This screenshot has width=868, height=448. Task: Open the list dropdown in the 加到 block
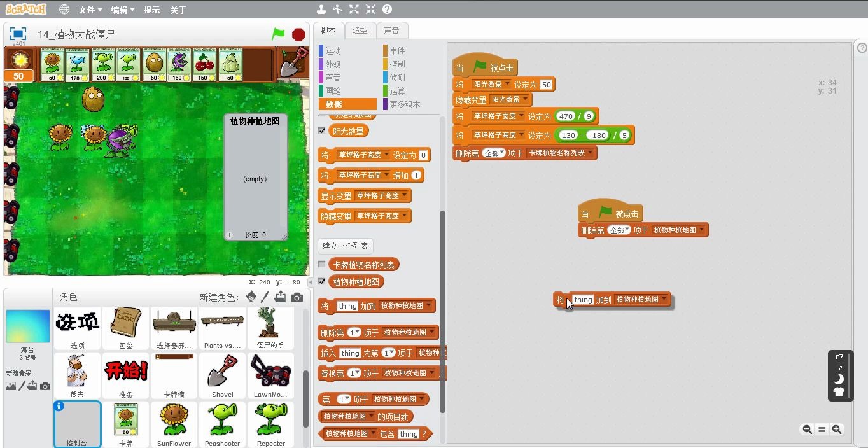[x=664, y=299]
